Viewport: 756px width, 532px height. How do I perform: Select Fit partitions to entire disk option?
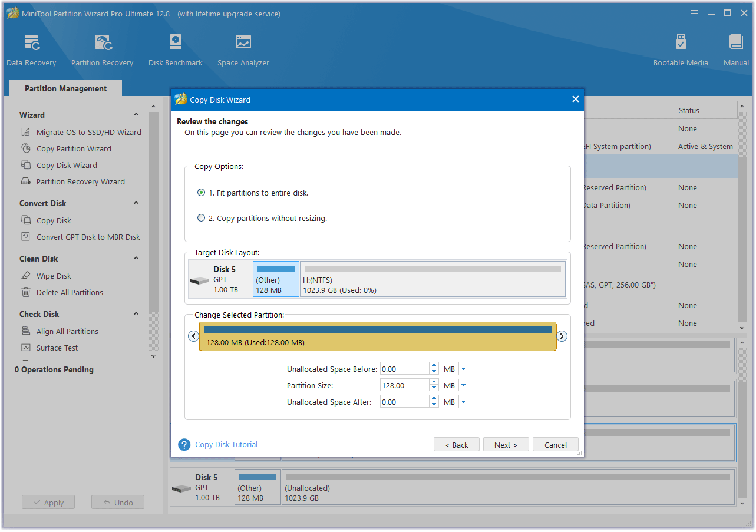coord(253,193)
